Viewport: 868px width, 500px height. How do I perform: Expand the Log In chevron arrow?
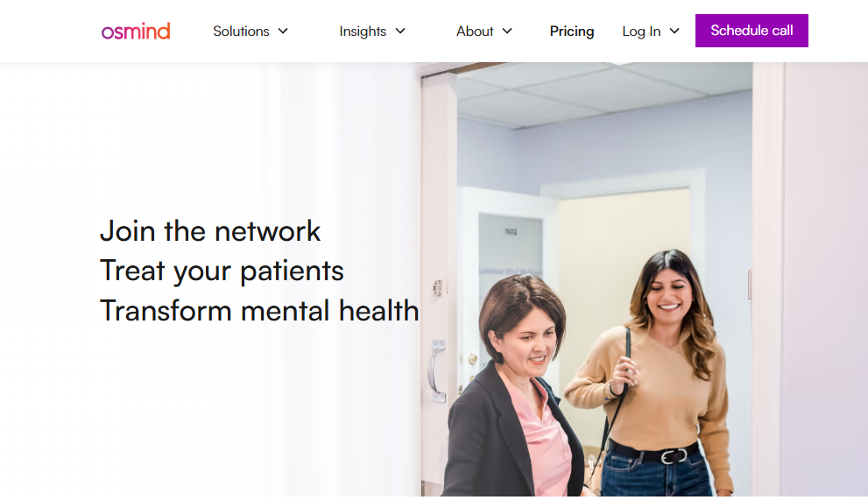[674, 32]
